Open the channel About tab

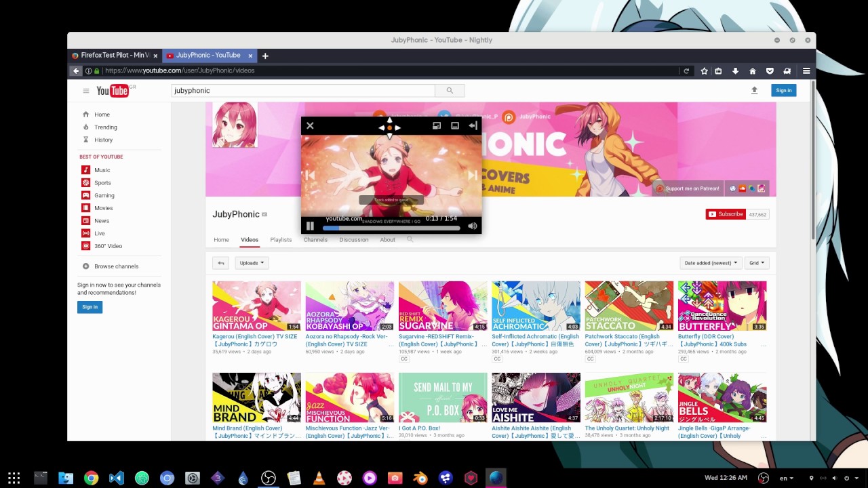click(x=387, y=240)
